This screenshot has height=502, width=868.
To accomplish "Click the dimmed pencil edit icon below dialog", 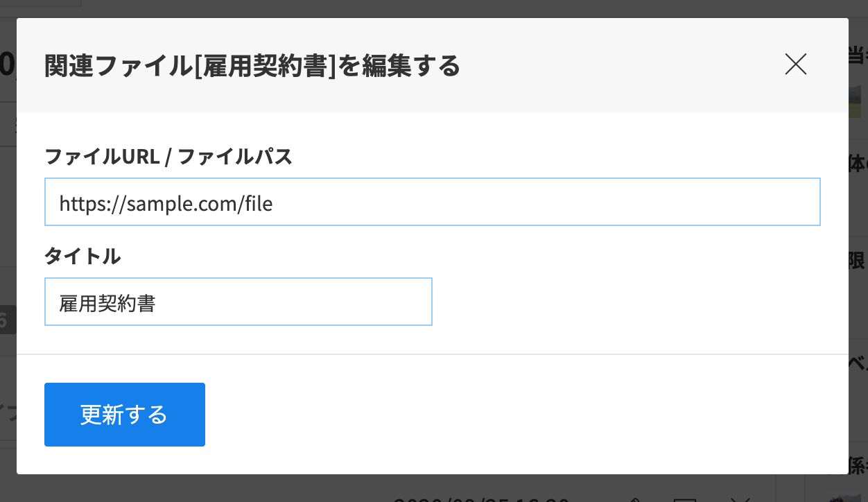I will pos(634,498).
